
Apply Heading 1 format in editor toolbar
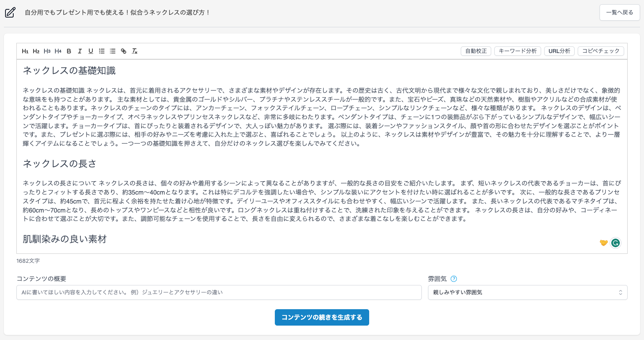pyautogui.click(x=25, y=51)
